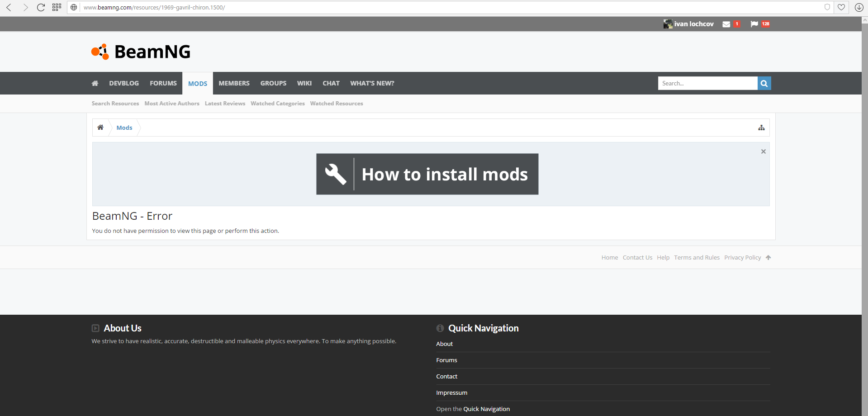Screen dimensions: 868x416
Task: Click the breadcrumb home icon
Action: (x=100, y=128)
